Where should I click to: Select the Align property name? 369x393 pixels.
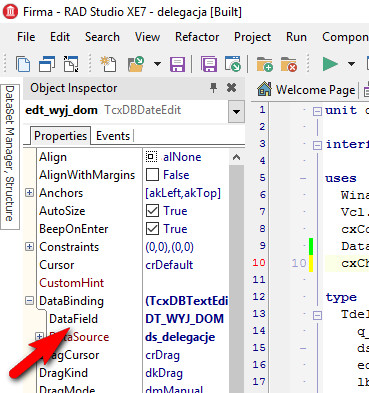(53, 157)
